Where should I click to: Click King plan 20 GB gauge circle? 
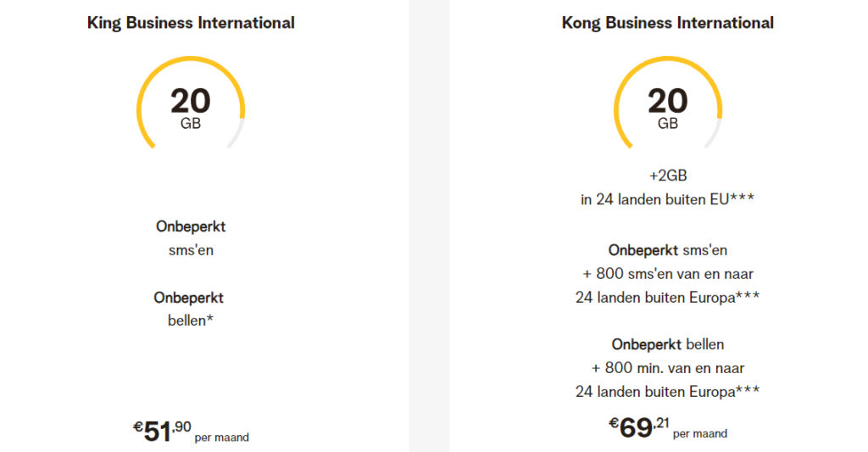tap(191, 103)
